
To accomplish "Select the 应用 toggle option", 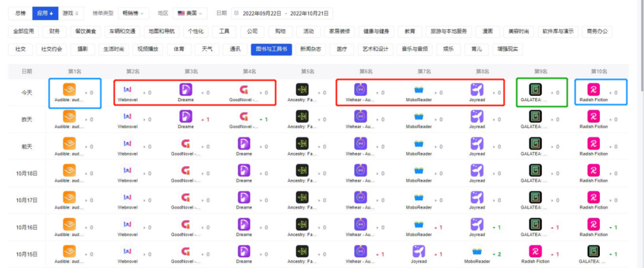I will click(45, 13).
